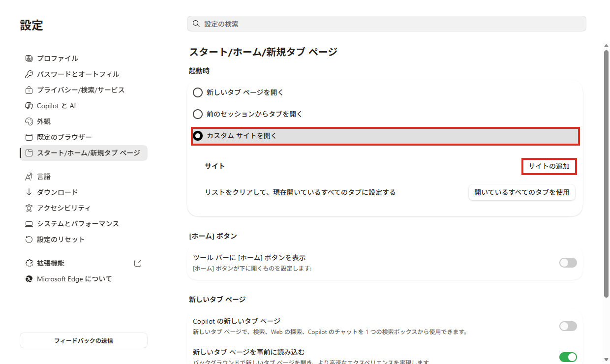Open Microsoft Edge について page
The width and height of the screenshot is (610, 364).
coord(84,279)
